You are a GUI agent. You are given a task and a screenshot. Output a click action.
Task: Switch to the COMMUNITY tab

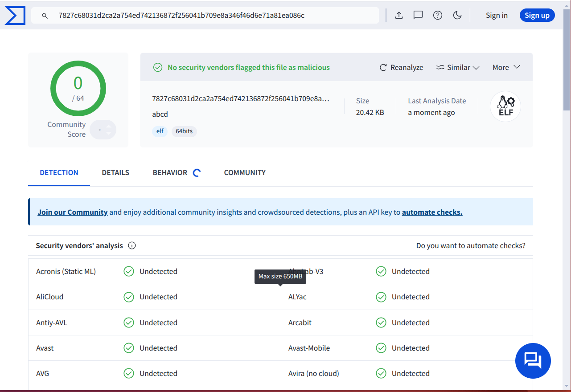click(245, 173)
